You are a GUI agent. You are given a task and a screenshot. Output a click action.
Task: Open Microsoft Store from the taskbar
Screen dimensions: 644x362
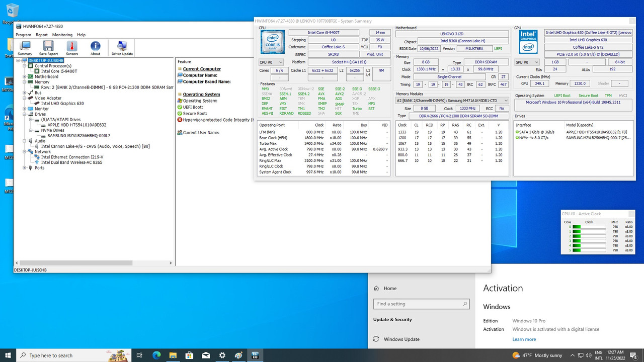pyautogui.click(x=189, y=355)
